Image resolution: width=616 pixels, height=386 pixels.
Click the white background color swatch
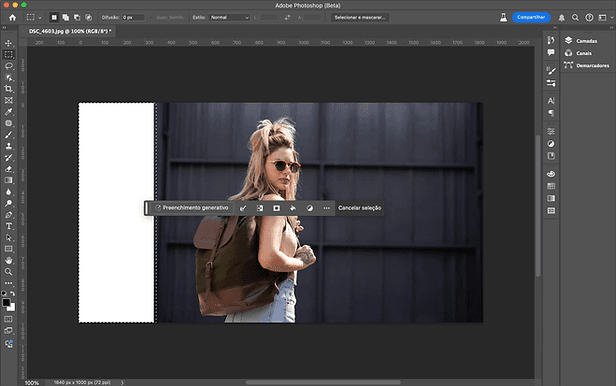pyautogui.click(x=12, y=308)
